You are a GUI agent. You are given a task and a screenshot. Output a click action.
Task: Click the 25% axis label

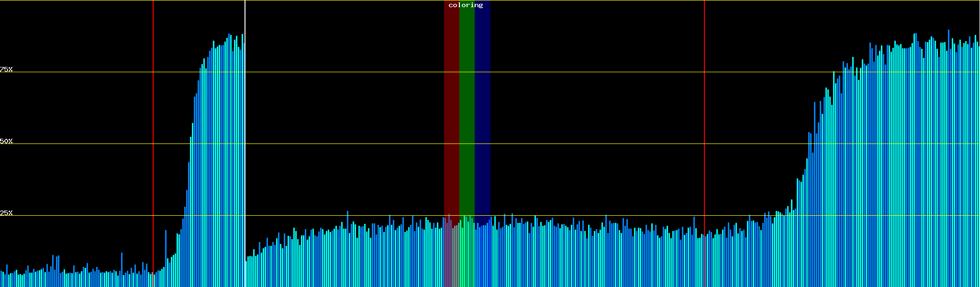click(x=6, y=213)
